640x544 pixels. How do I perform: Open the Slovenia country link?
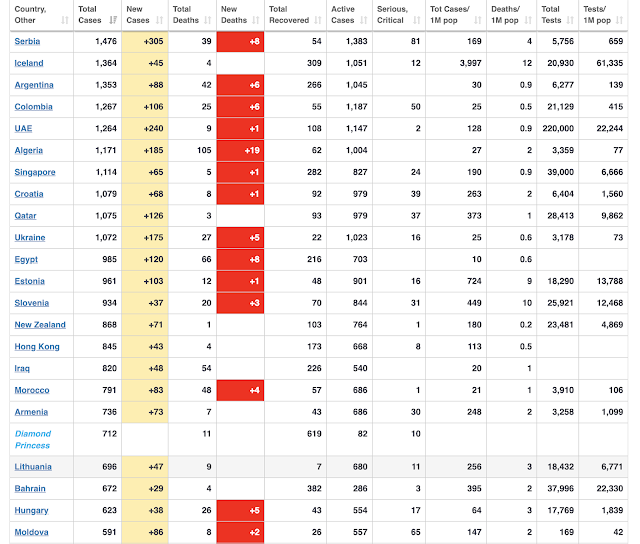click(31, 303)
